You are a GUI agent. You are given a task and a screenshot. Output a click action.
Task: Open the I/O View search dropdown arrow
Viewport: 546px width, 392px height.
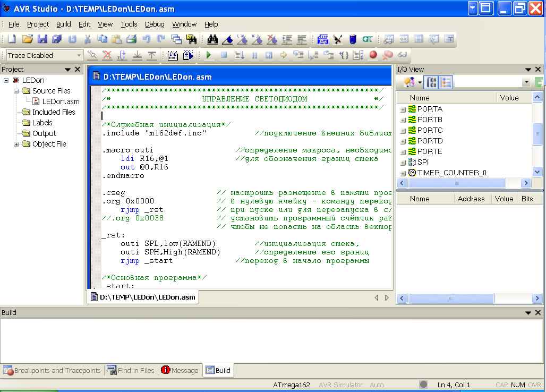pos(526,82)
